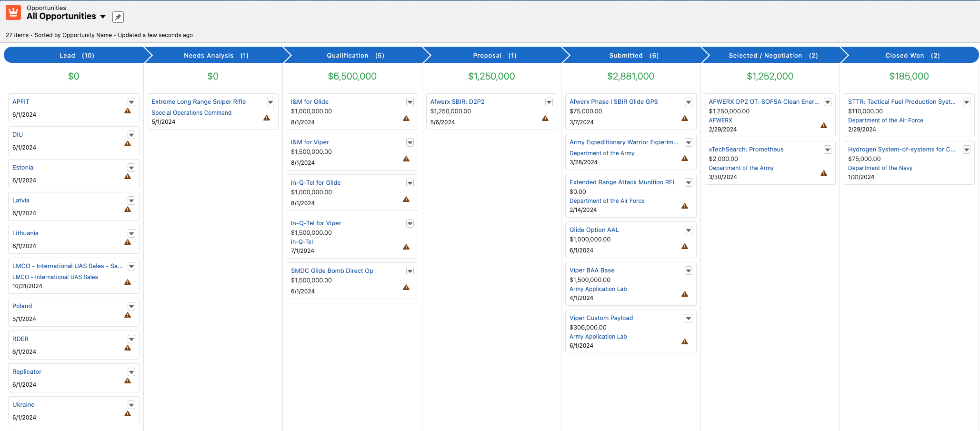Click warning icon on xTechSearch: Prometheus card

point(824,173)
